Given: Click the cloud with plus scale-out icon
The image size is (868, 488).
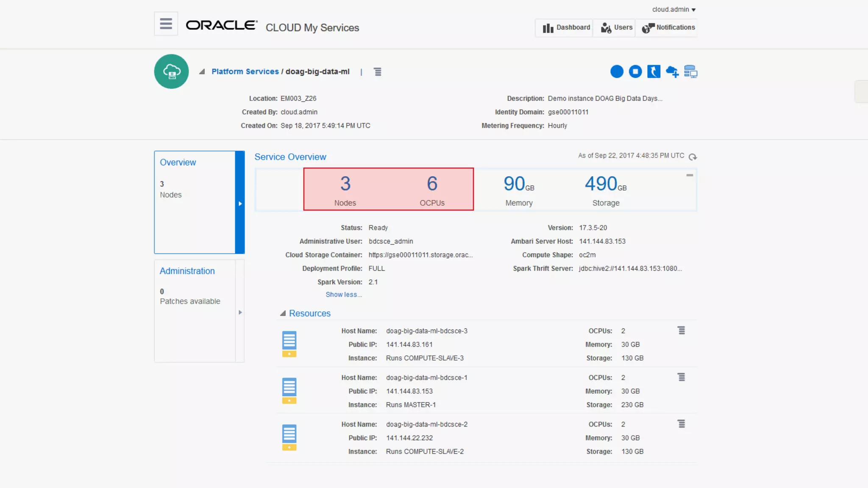Looking at the screenshot, I should tap(672, 72).
